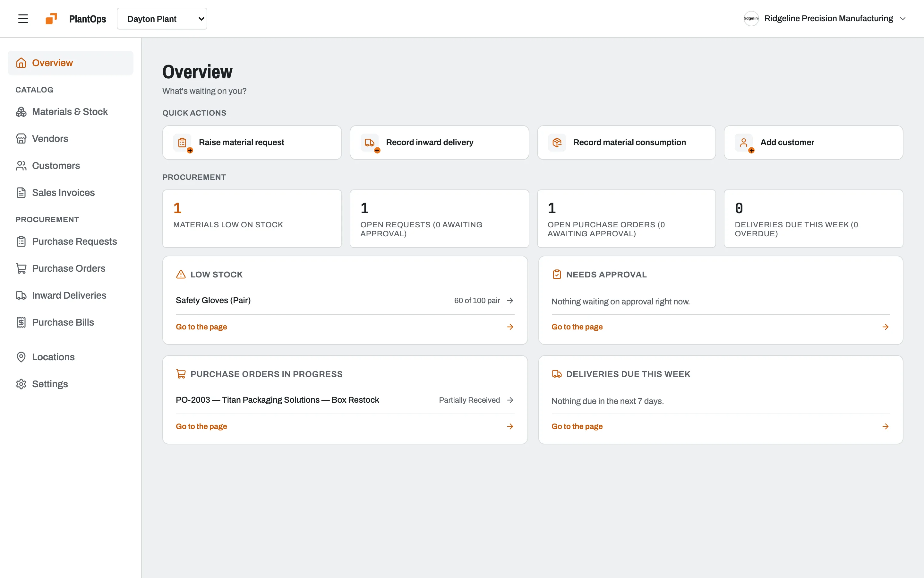Image resolution: width=924 pixels, height=578 pixels.
Task: Expand the Ridgeline Precision Manufacturing account chevron
Action: pyautogui.click(x=903, y=19)
